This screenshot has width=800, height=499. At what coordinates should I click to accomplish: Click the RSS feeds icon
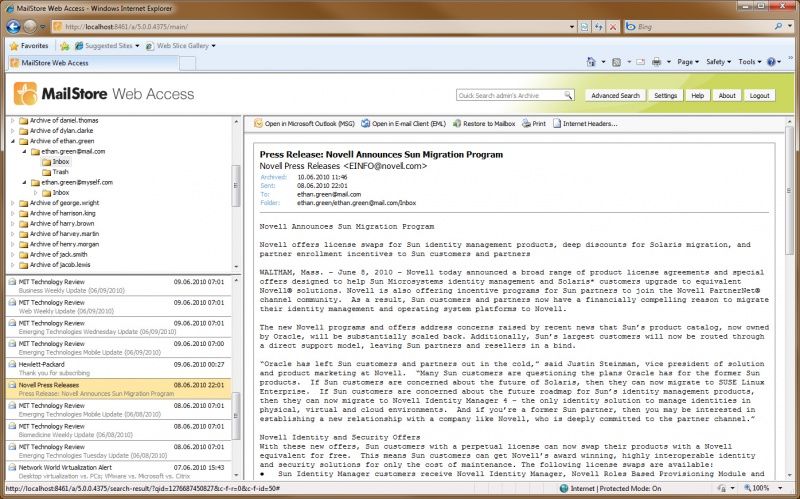[x=616, y=62]
